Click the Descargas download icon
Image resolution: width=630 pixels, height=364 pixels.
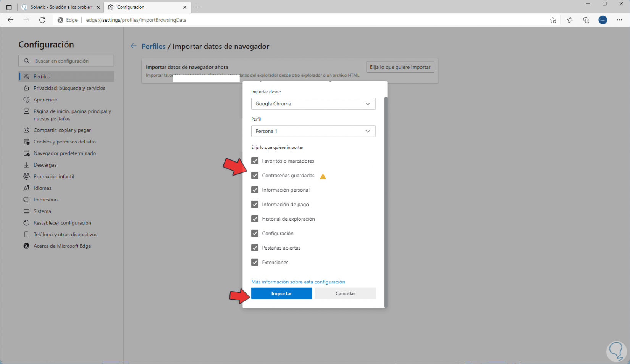coord(26,165)
